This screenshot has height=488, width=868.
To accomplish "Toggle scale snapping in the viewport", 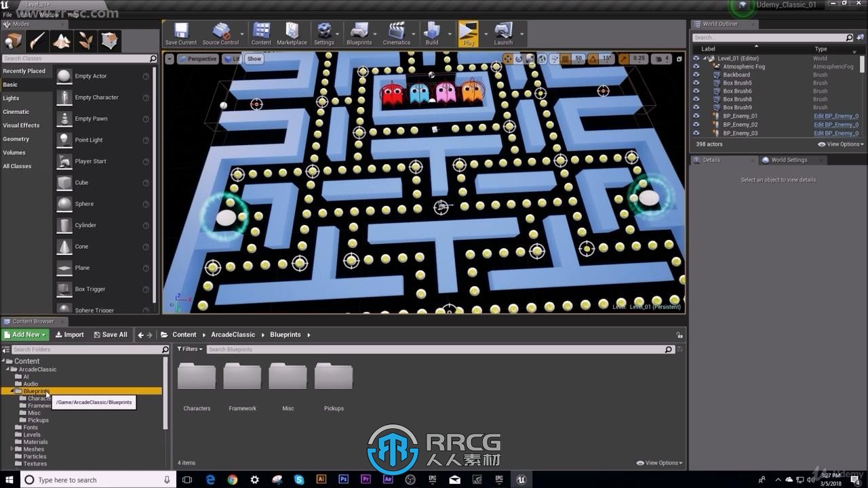I will (x=624, y=59).
